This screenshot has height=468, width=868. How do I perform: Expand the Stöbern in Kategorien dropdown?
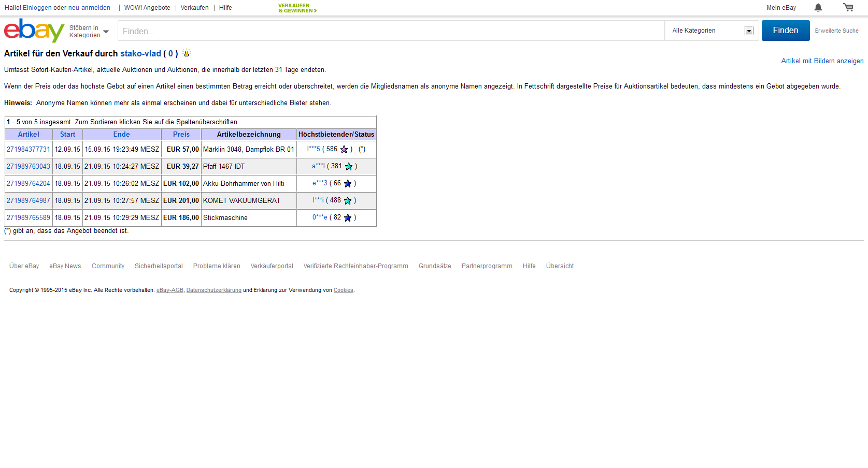89,32
